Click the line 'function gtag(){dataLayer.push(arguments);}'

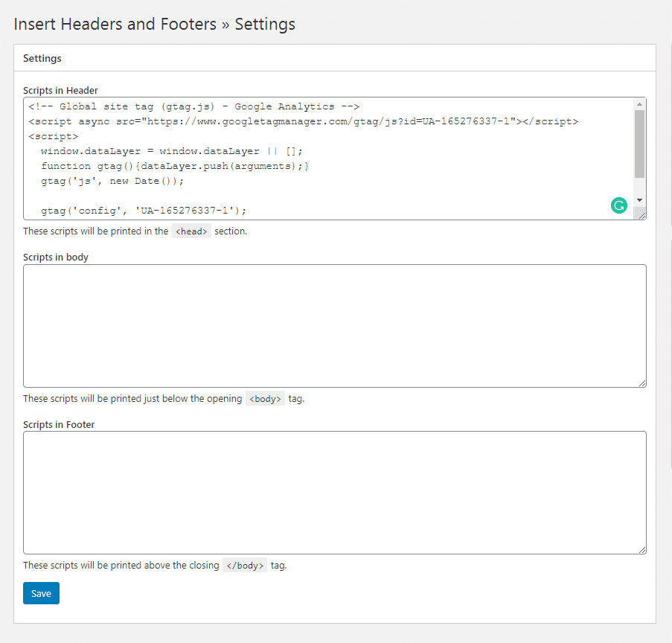(x=175, y=166)
